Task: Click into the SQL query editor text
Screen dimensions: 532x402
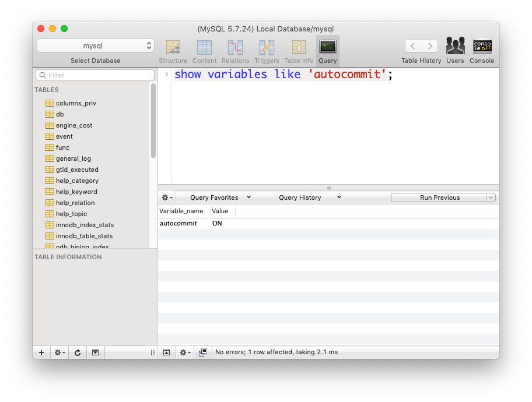Action: tap(283, 74)
